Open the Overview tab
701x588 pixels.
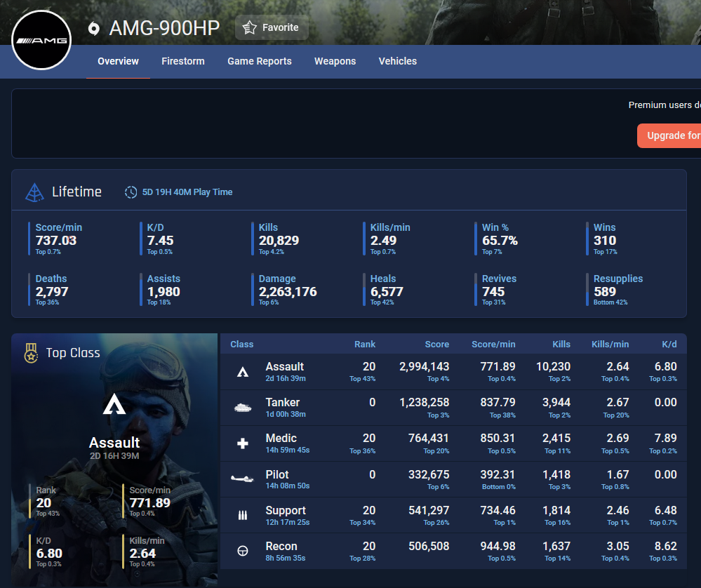click(118, 61)
